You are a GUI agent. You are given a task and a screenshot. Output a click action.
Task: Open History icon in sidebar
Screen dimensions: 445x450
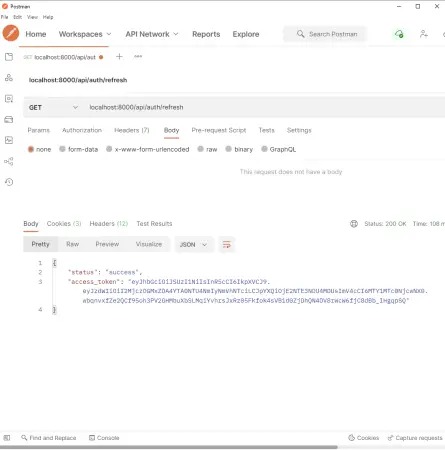coord(9,182)
